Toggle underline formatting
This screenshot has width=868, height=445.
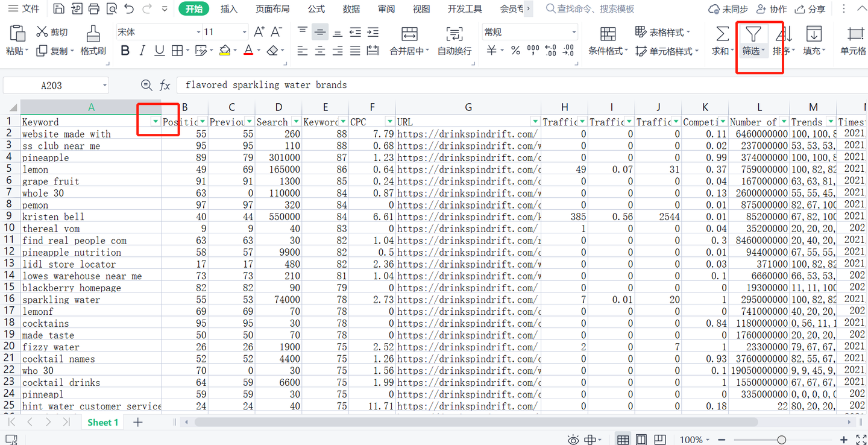[x=159, y=51]
